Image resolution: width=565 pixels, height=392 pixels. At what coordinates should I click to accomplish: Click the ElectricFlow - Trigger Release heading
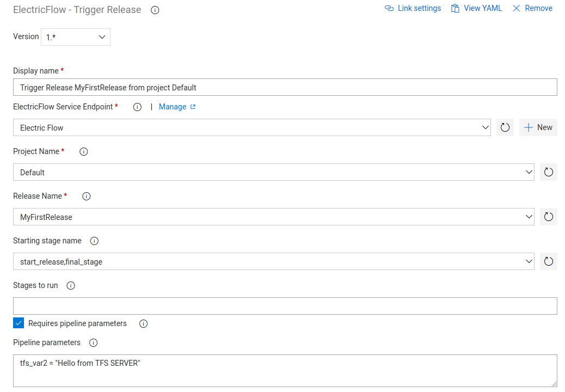tap(77, 10)
